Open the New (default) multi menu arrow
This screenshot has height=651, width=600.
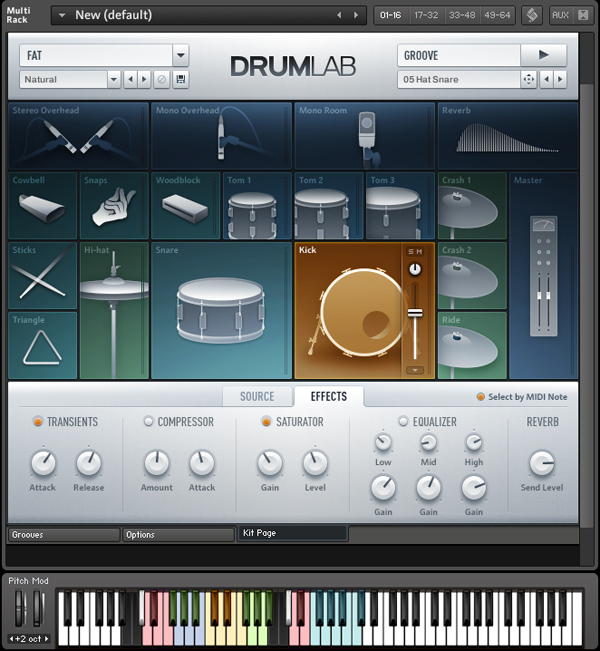point(62,15)
